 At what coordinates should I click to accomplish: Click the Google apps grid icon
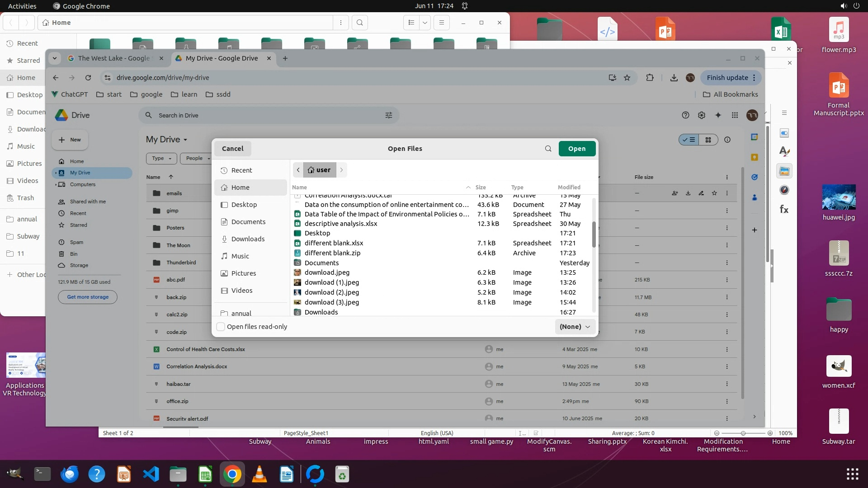point(735,115)
